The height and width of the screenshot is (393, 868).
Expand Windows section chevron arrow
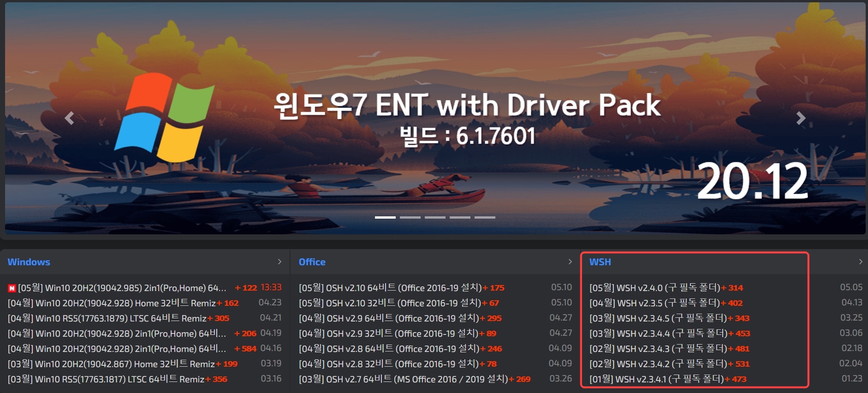(x=279, y=262)
